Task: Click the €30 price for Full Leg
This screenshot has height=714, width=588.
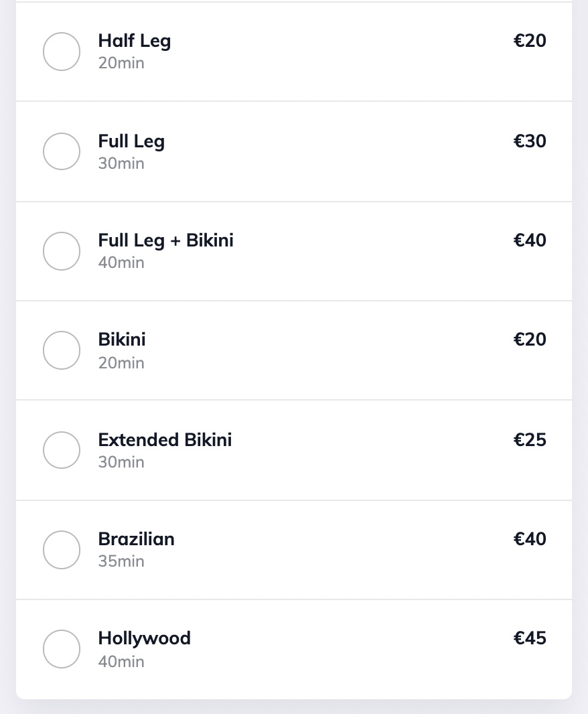Action: [530, 141]
